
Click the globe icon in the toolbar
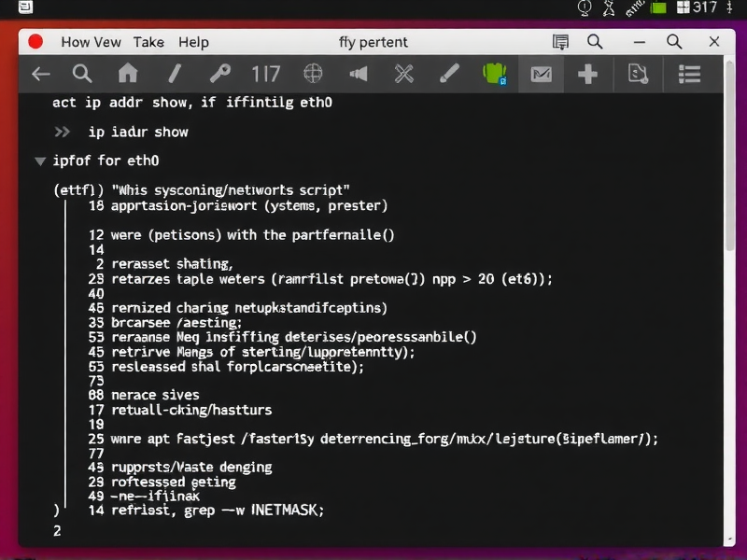(313, 75)
